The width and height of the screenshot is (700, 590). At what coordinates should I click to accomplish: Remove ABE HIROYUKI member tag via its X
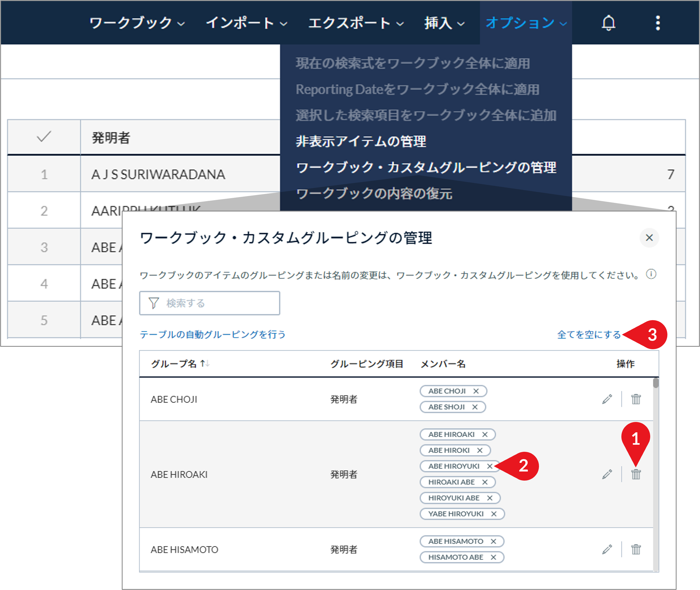(489, 466)
